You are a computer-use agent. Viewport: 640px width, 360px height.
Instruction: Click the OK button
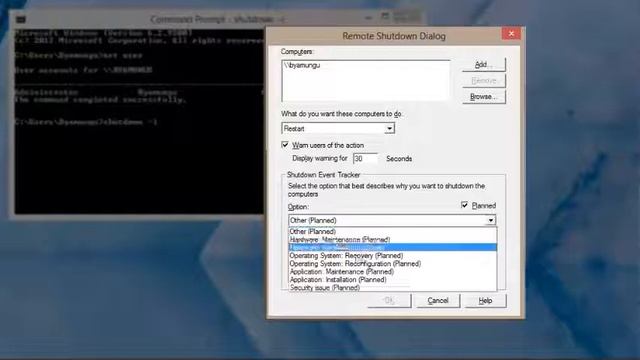click(x=389, y=300)
